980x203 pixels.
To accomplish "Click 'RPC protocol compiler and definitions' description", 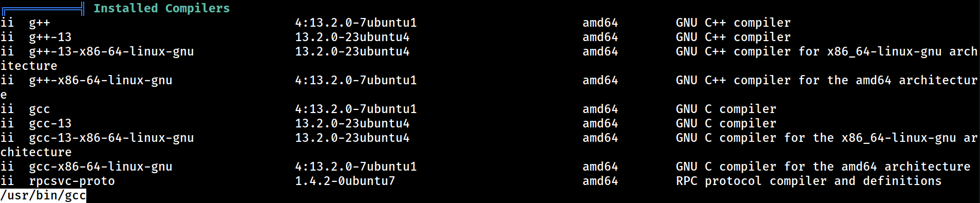I will (809, 181).
